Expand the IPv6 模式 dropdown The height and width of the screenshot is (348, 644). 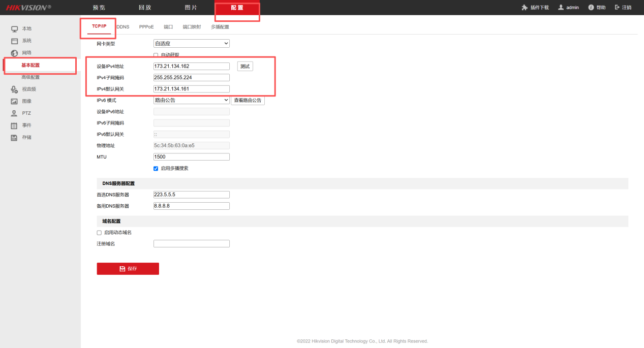[191, 101]
